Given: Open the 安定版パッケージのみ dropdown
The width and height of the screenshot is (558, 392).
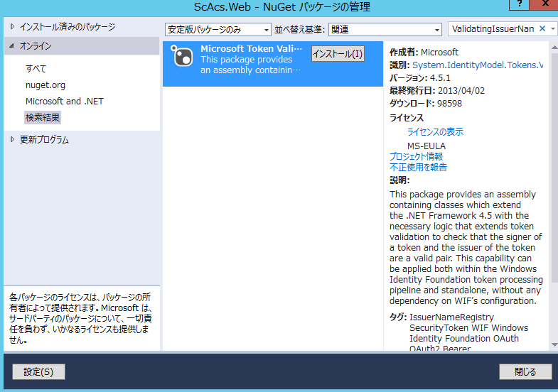Looking at the screenshot, I should point(218,30).
